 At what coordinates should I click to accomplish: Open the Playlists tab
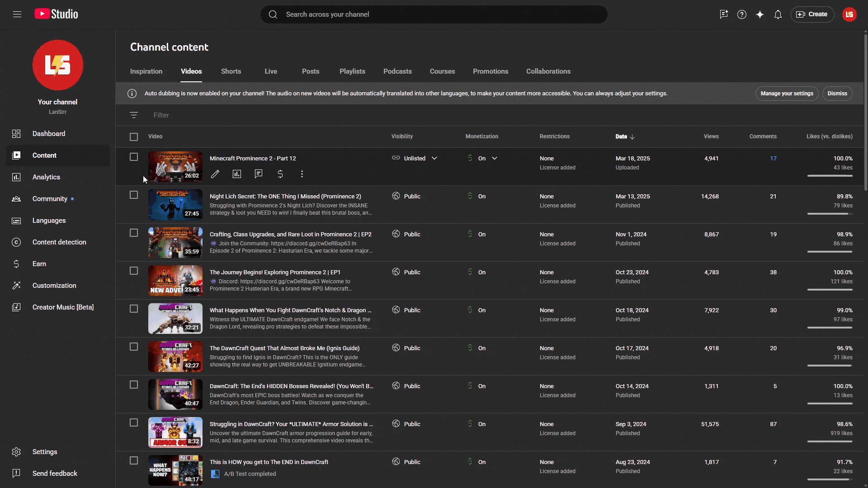(352, 71)
